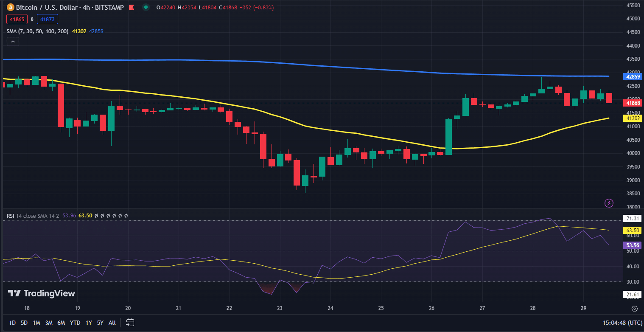Image resolution: width=644 pixels, height=332 pixels.
Task: Click the open value O42240
Action: coord(166,8)
